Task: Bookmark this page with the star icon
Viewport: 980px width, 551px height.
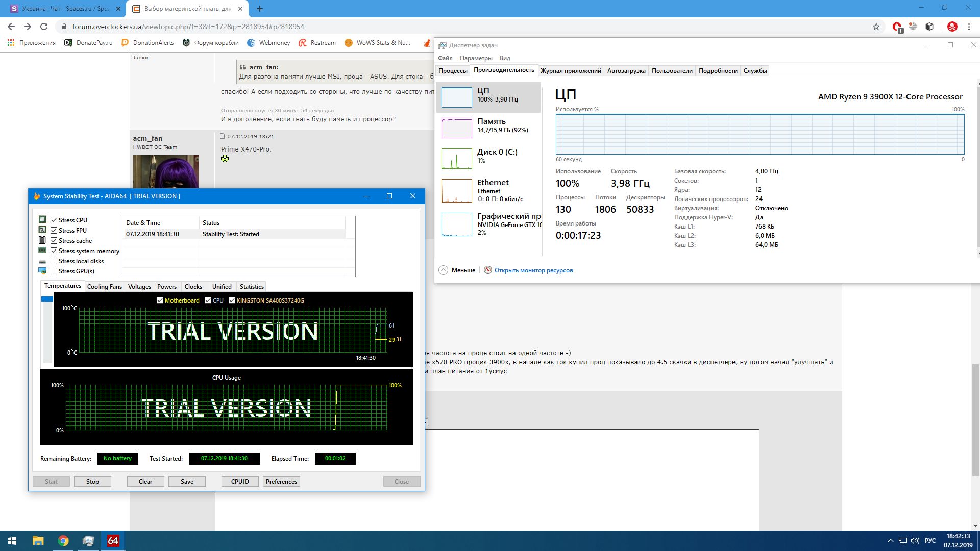Action: (876, 27)
